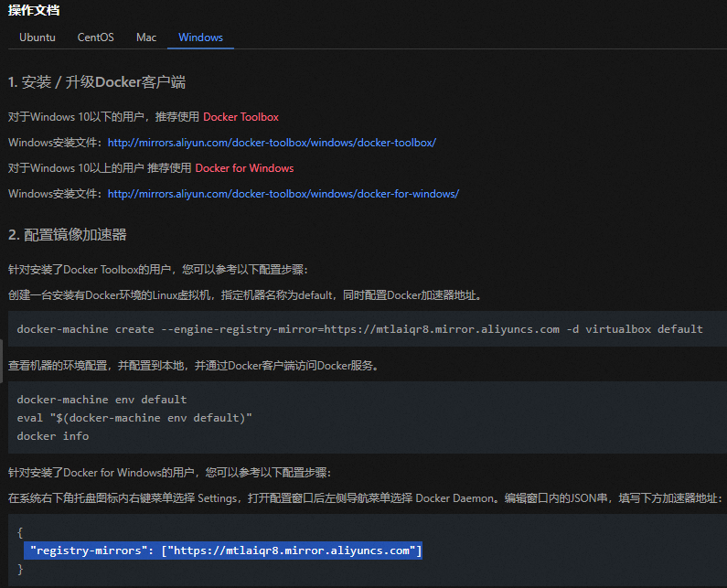Viewport: 727px width, 588px height.
Task: Click the highlighted registry-mirrors JSON line
Action: coord(223,551)
